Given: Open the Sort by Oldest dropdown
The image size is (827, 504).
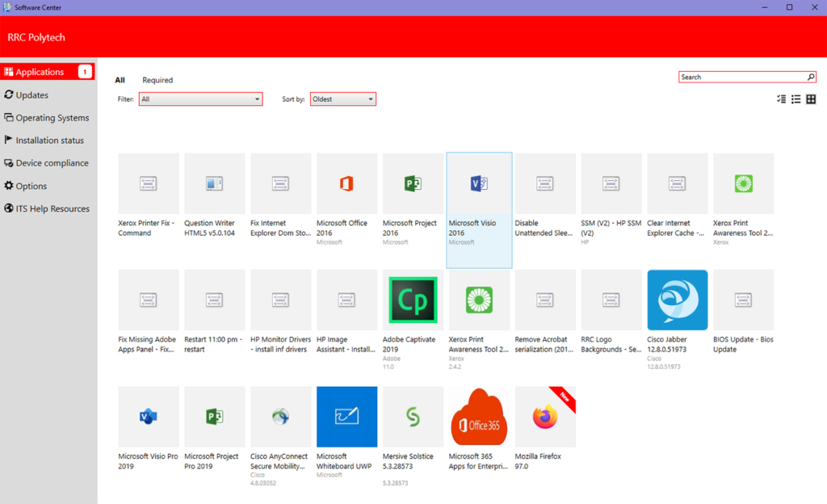Looking at the screenshot, I should (x=343, y=99).
